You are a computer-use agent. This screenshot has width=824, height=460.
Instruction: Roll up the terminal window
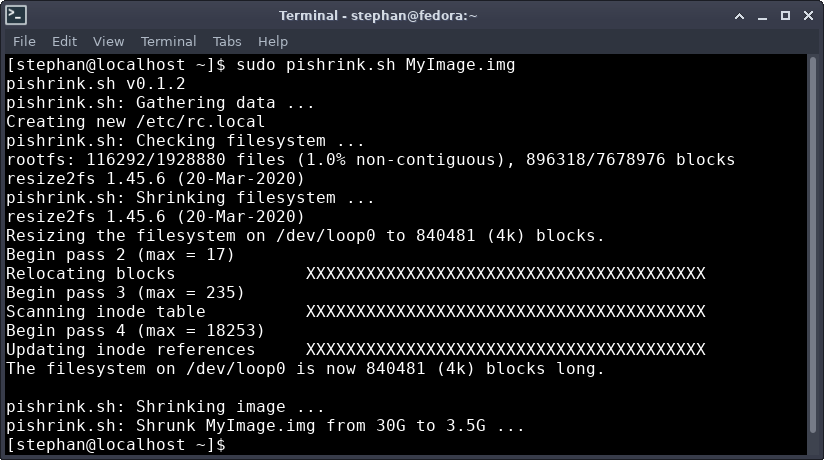pyautogui.click(x=737, y=15)
